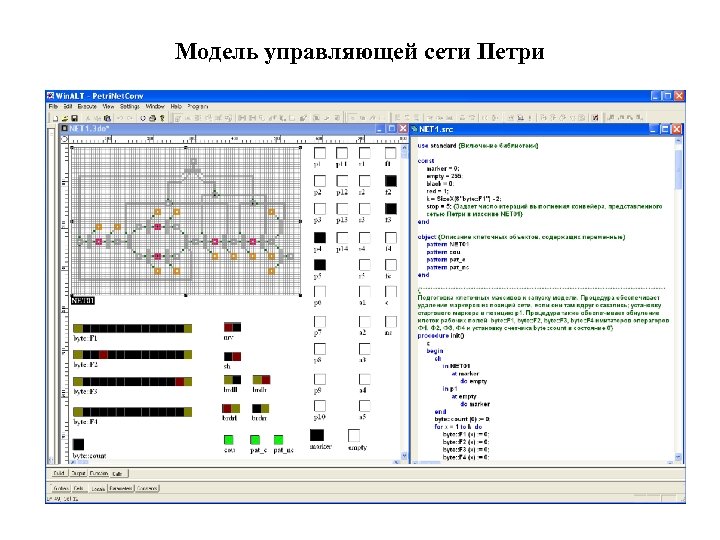This screenshot has width=720, height=540.
Task: Switch to the Functions tab
Action: coord(99,473)
